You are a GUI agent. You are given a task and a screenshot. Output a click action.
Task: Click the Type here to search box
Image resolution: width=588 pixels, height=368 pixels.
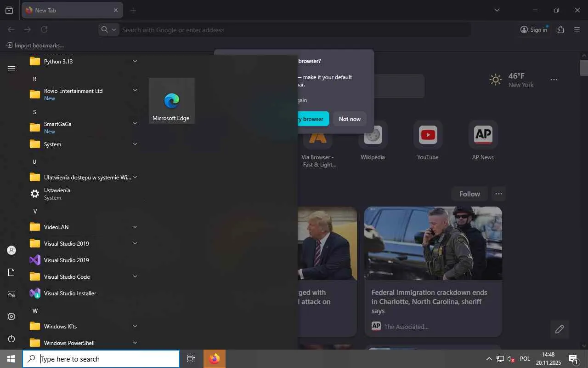pyautogui.click(x=101, y=359)
